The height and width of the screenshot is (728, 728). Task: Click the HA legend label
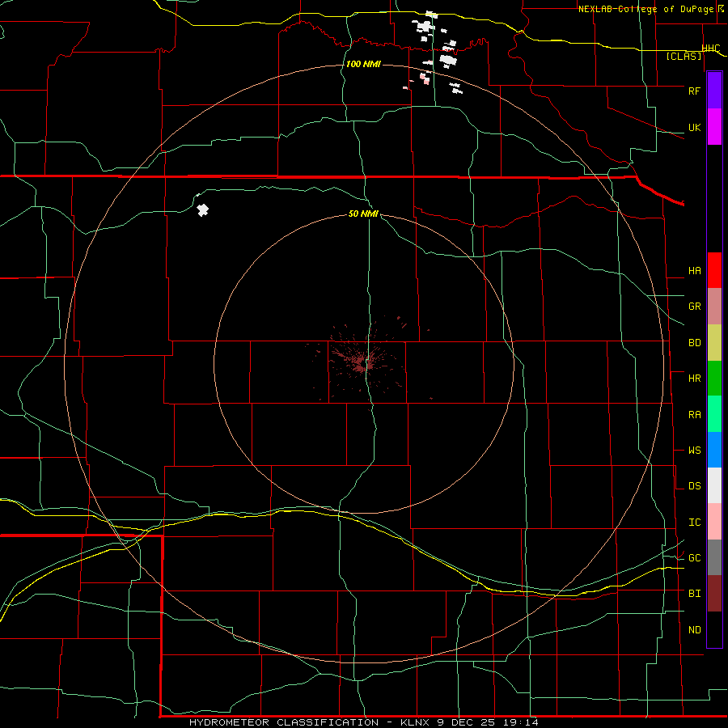694,270
